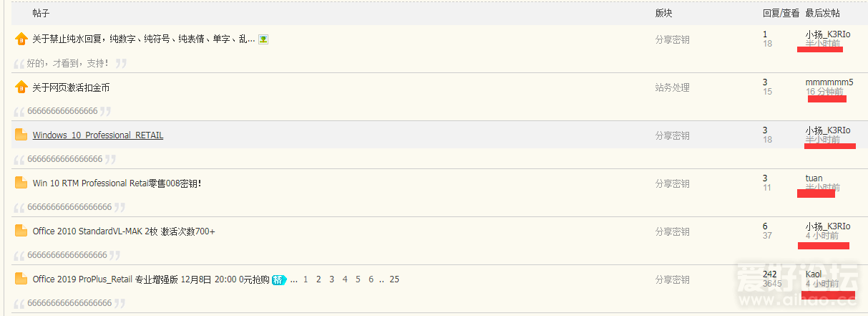868x316 pixels.
Task: Click the 精 digest badge on Office 2019 thread
Action: (278, 279)
